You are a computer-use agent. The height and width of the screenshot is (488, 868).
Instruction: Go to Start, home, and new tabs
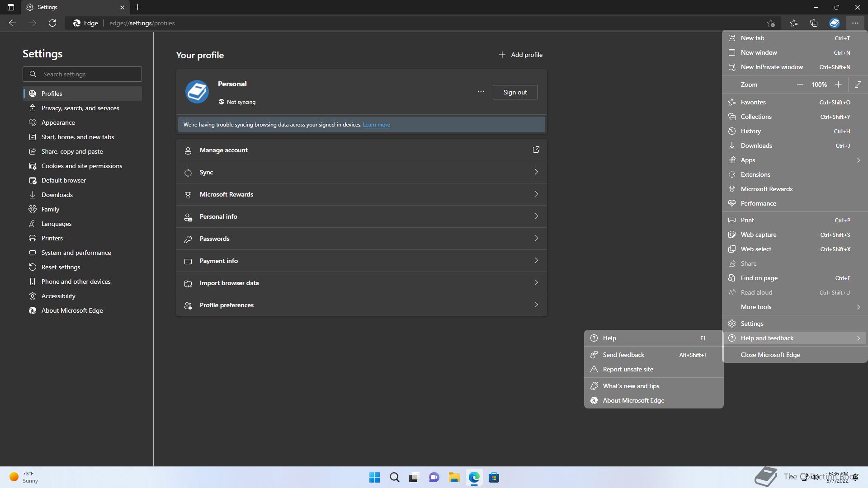pos(82,137)
